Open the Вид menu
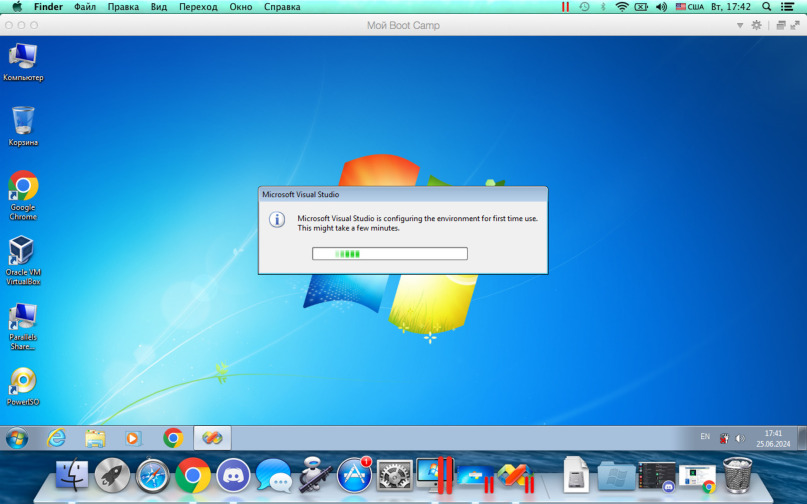807x504 pixels. click(x=159, y=7)
